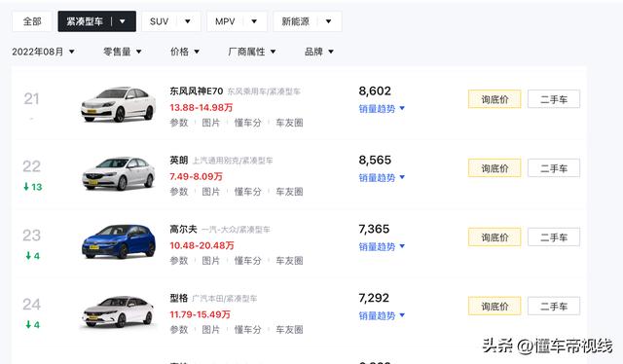Expand 销量趋势 for 东风风神E70
The width and height of the screenshot is (623, 364).
click(382, 108)
